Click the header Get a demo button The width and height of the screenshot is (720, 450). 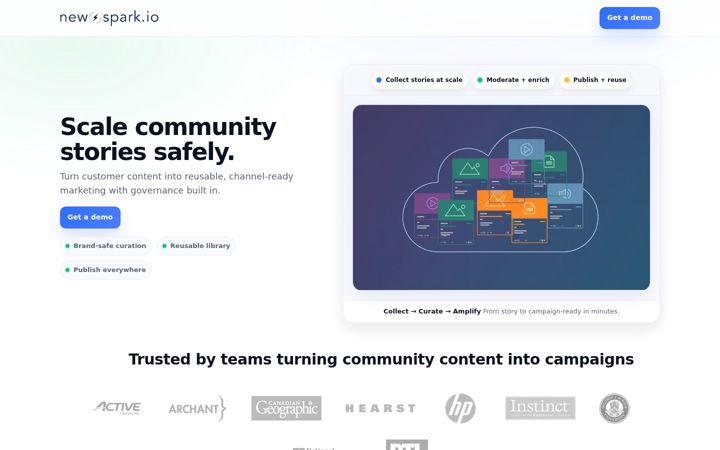630,18
